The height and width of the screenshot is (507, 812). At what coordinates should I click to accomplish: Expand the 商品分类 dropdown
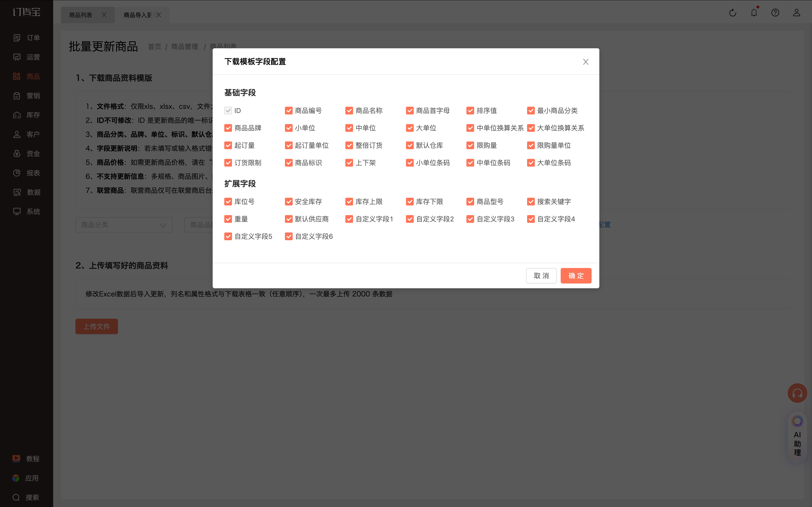click(124, 225)
